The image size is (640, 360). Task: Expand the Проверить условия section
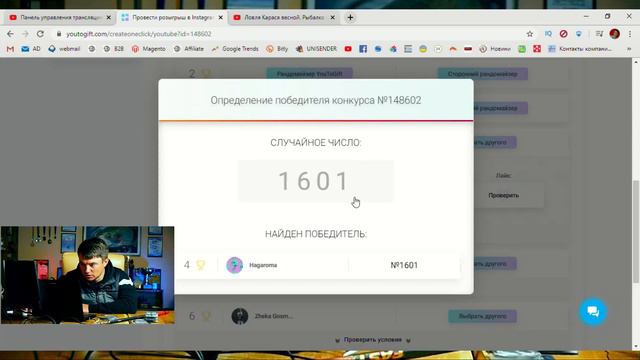point(373,340)
